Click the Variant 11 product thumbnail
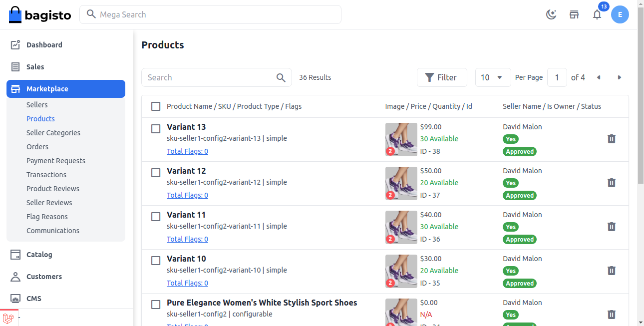The height and width of the screenshot is (326, 644). tap(401, 227)
